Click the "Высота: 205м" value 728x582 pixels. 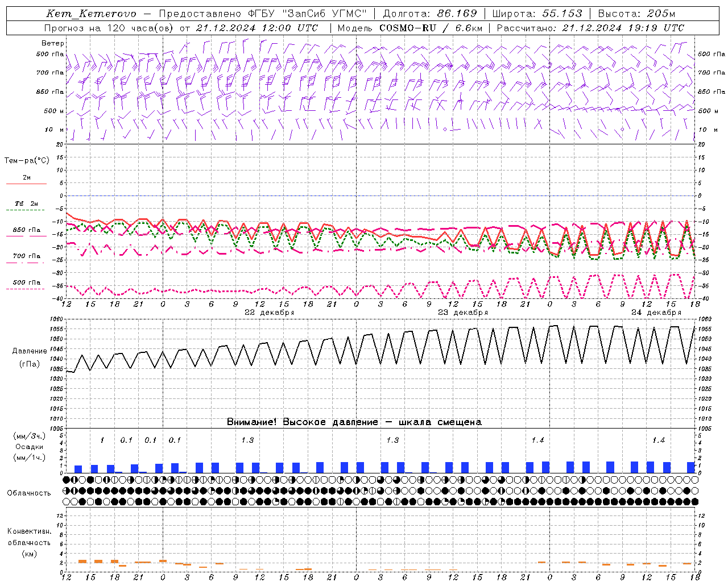tap(636, 14)
